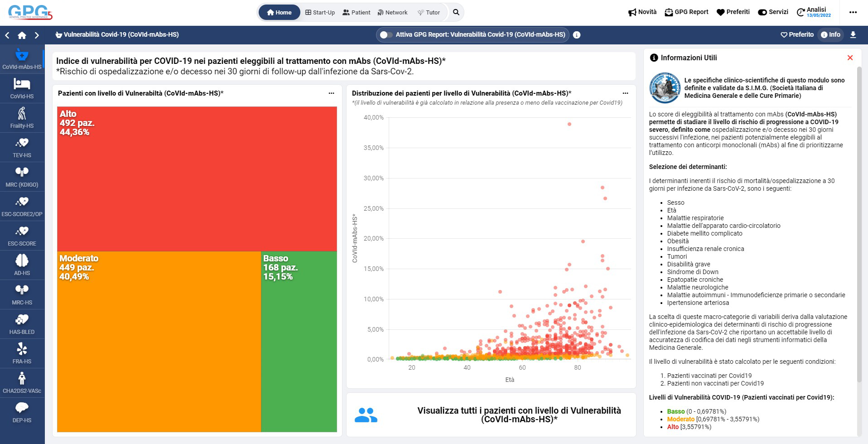Click the download icon in blue header
868x444 pixels.
853,34
